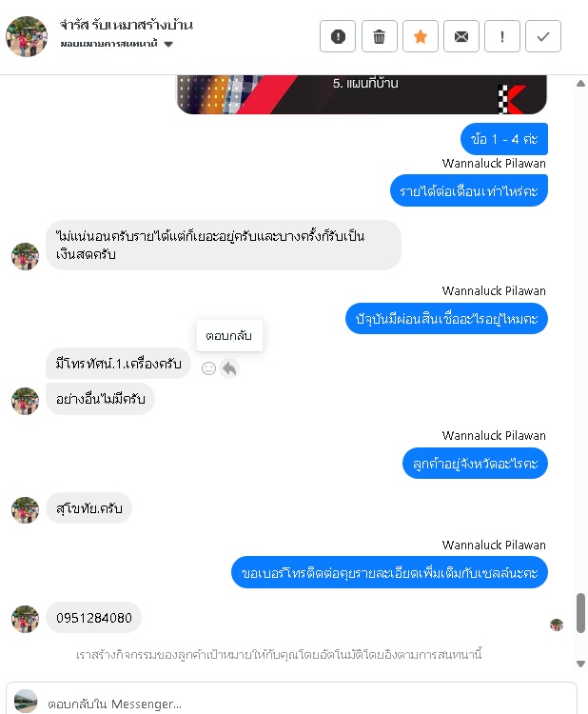Mark conversation unread with envelope icon
Viewport: 588px width, 714px height.
coord(461,36)
